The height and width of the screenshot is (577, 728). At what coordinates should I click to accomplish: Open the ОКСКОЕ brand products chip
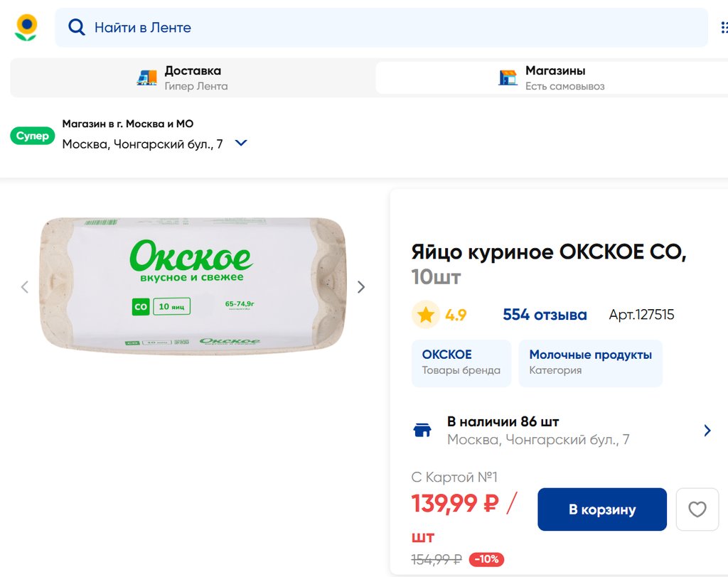coord(461,362)
